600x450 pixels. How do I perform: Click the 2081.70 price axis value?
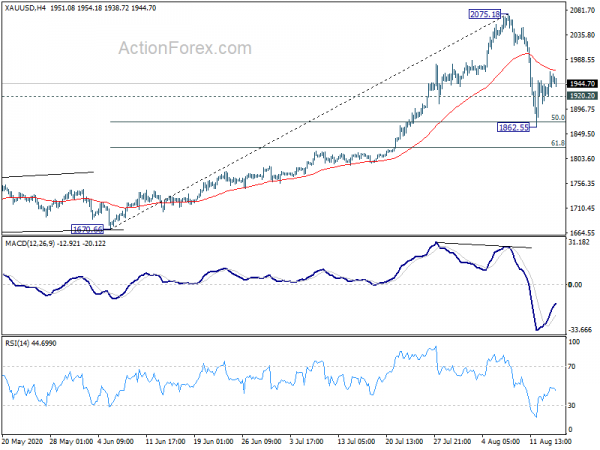(x=582, y=10)
